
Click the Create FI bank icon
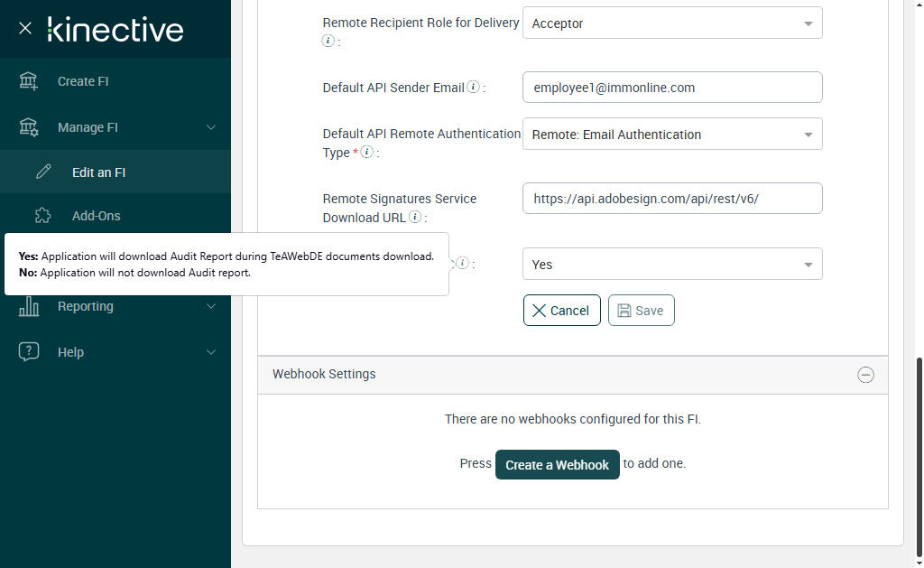[x=29, y=81]
